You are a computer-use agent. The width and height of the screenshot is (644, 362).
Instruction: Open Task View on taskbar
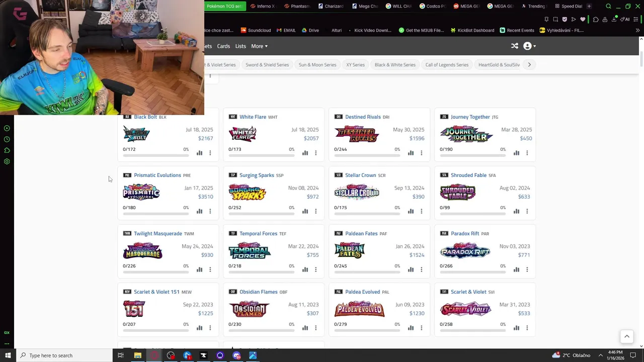(x=121, y=355)
